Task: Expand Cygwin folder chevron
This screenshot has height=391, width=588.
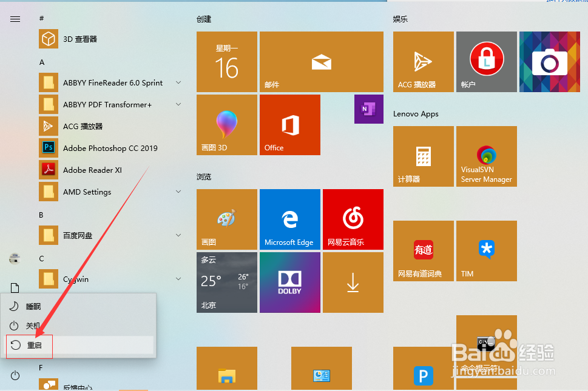Action: 178,279
